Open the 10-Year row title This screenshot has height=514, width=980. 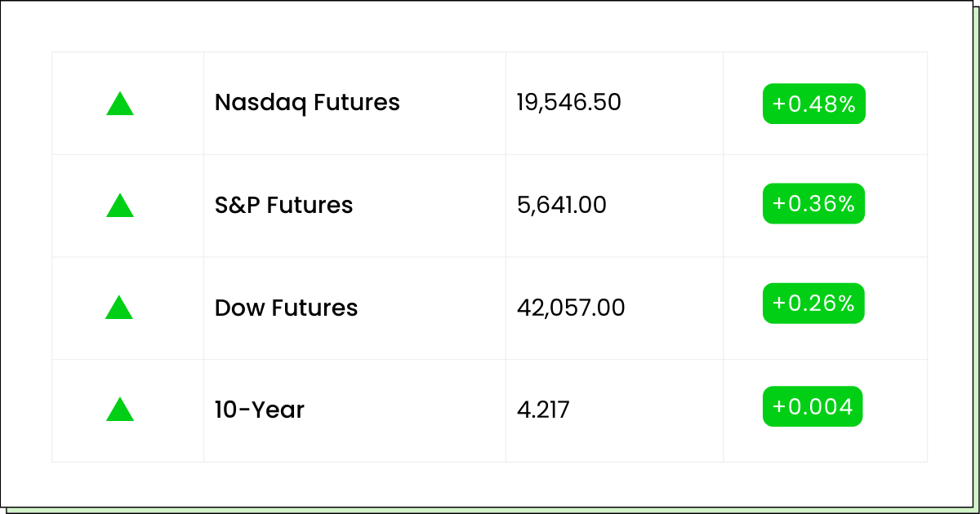260,410
